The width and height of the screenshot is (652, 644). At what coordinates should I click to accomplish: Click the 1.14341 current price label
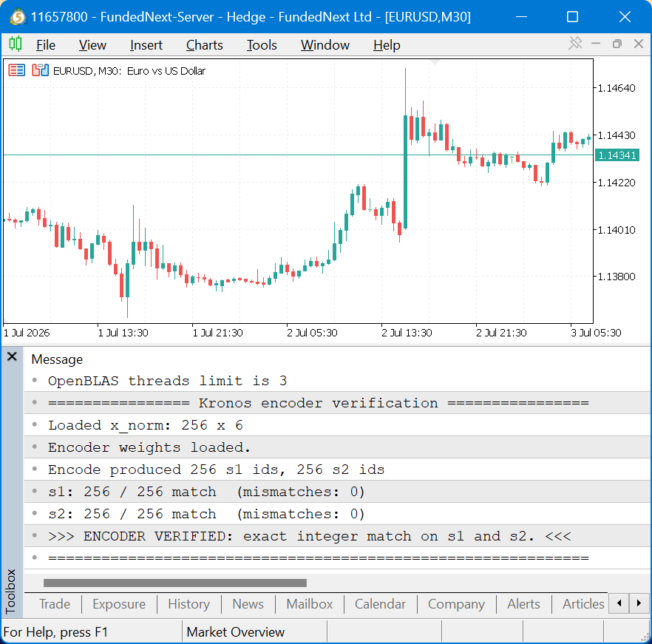pos(617,155)
